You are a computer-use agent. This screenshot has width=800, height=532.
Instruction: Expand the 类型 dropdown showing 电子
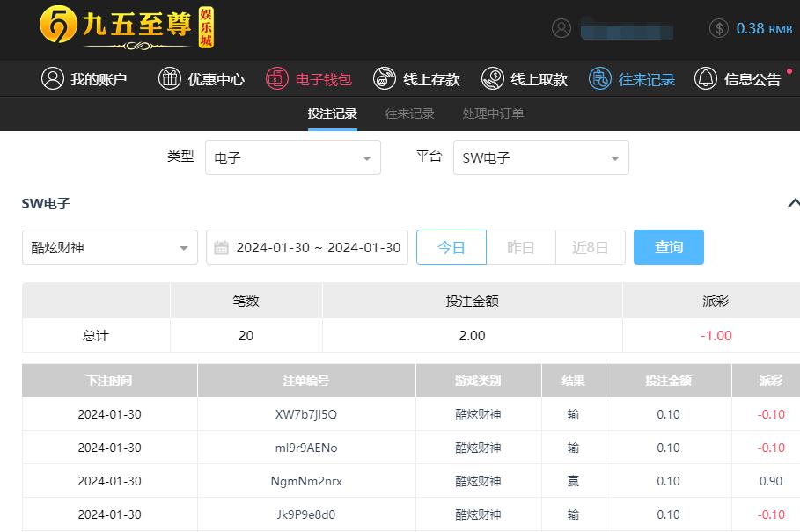[x=292, y=158]
